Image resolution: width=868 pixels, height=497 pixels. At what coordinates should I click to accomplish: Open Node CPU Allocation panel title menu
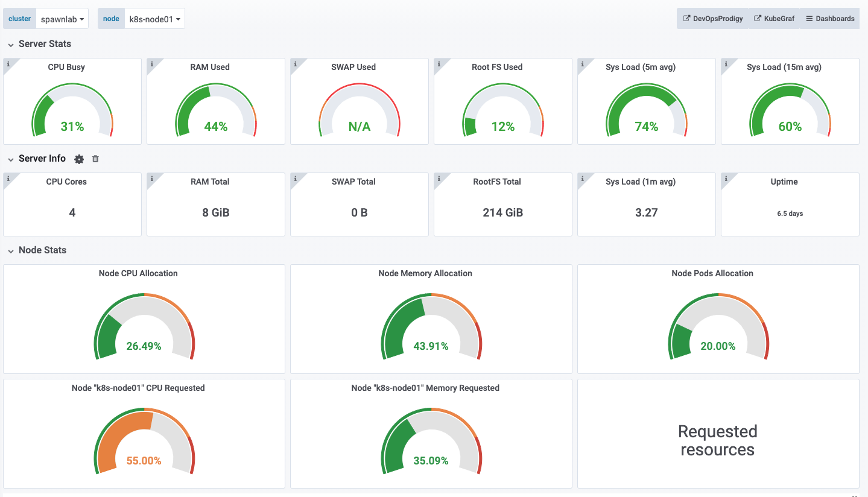coord(138,273)
